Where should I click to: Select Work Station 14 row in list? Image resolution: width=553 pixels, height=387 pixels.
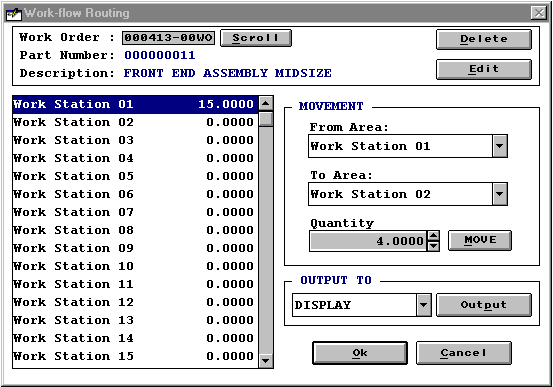click(x=135, y=338)
